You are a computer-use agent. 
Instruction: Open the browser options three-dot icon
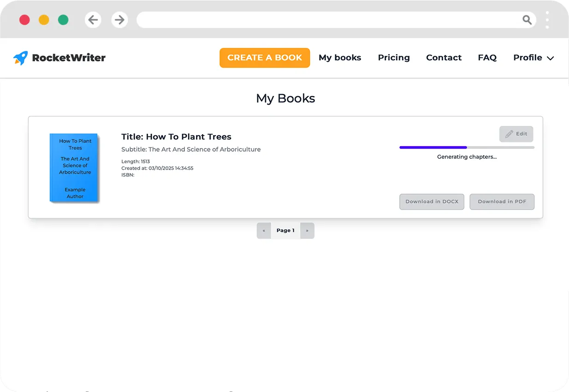(x=547, y=20)
